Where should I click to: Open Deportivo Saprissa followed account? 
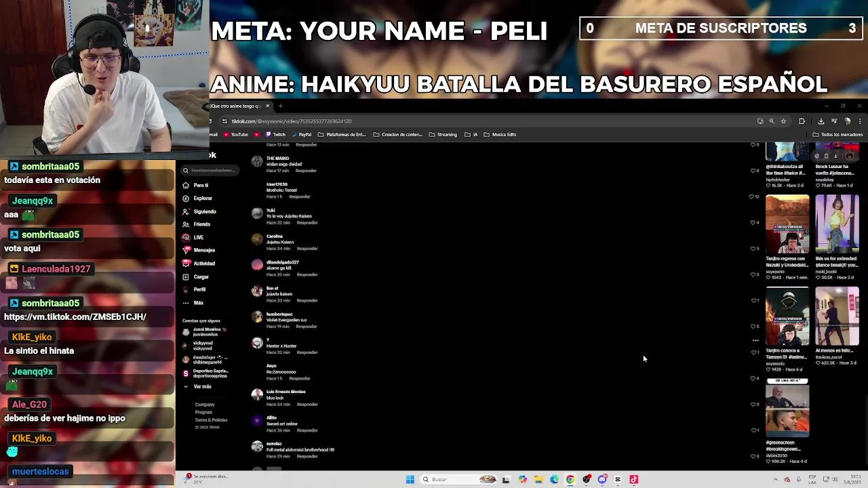pos(205,373)
